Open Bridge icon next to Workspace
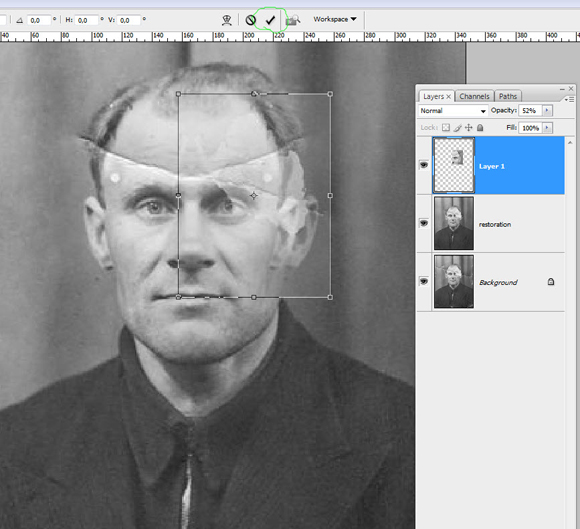 coord(293,20)
